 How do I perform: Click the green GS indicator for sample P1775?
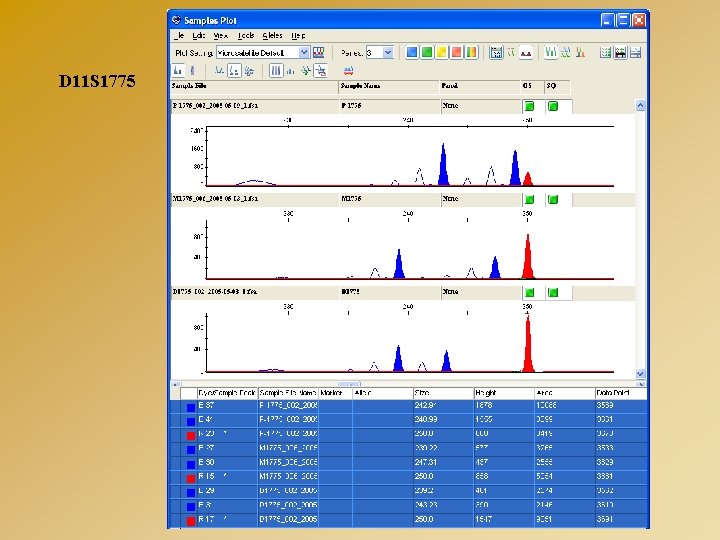[529, 107]
